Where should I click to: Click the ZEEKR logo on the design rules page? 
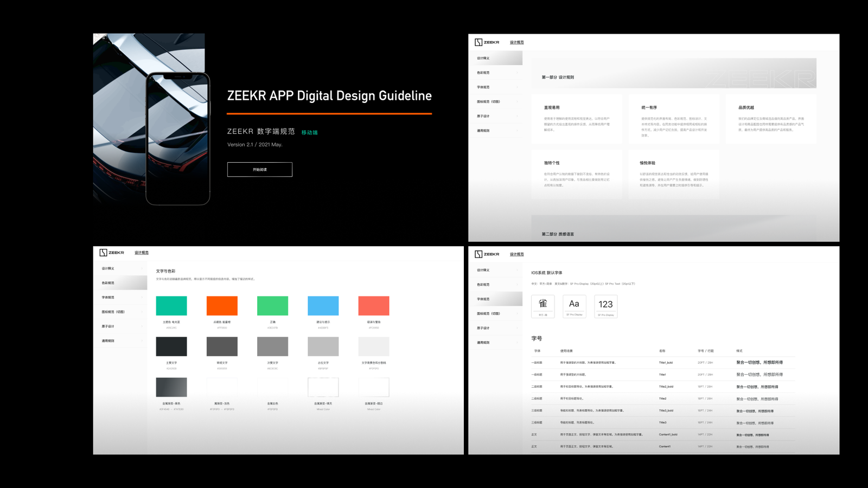click(x=487, y=42)
